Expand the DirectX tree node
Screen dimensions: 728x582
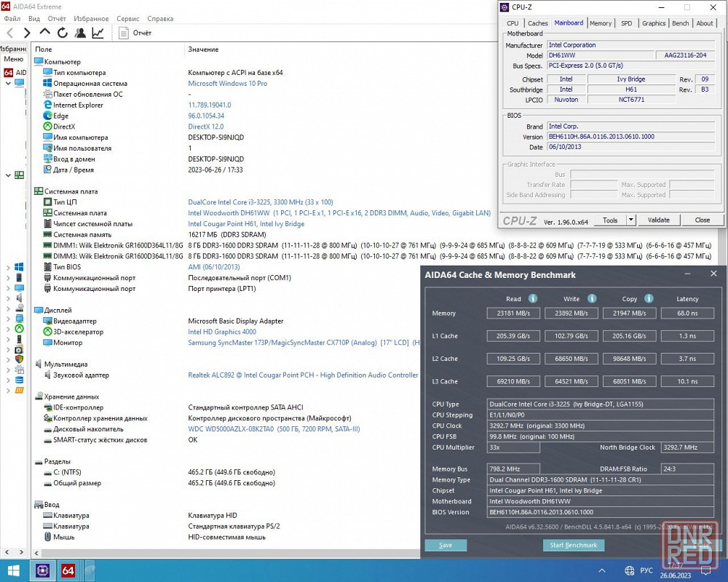coord(8,329)
